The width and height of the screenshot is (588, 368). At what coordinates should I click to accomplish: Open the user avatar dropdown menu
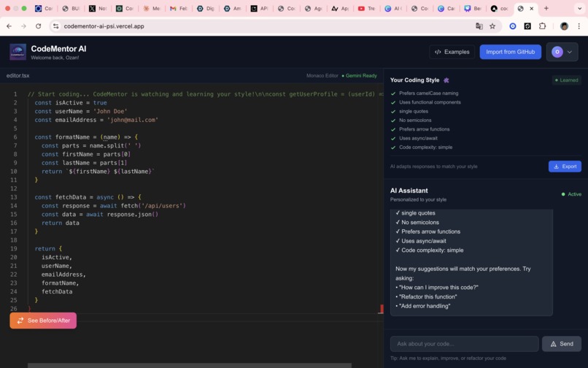point(562,52)
